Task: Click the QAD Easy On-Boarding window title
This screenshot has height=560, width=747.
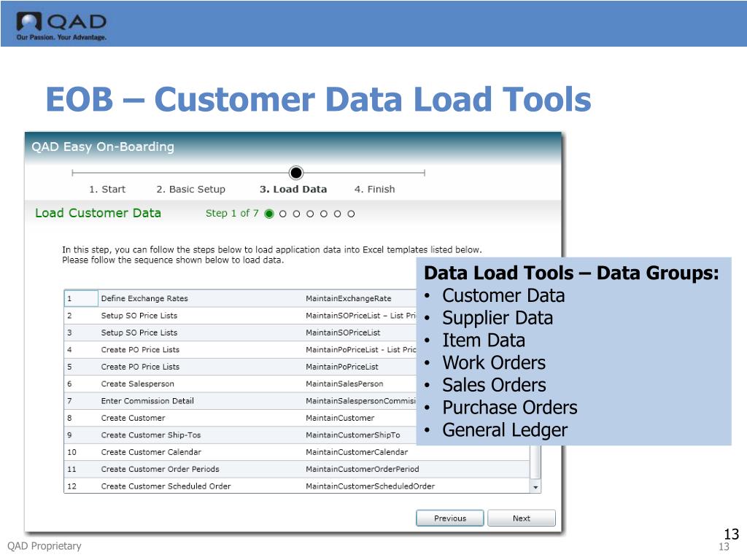Action: click(103, 147)
